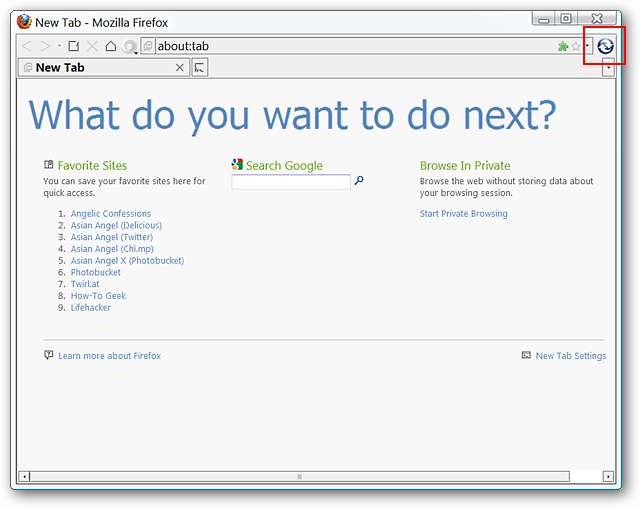Click the page identity icon in address bar

148,46
